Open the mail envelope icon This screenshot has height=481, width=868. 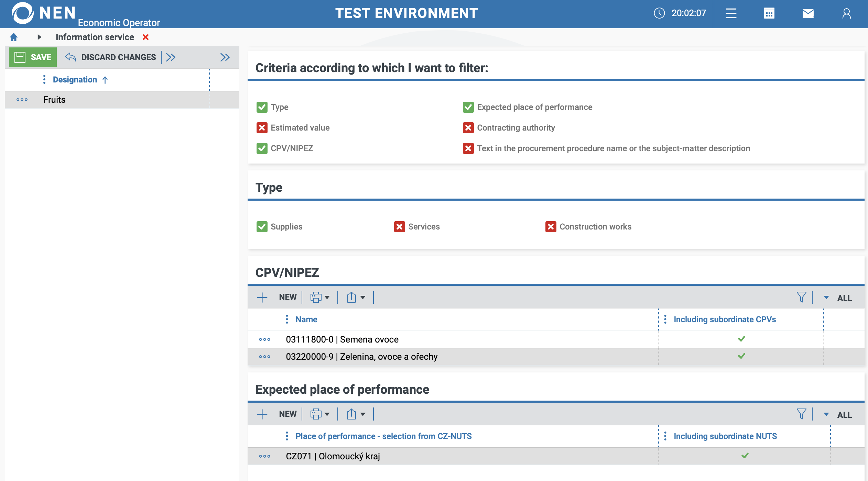click(808, 13)
